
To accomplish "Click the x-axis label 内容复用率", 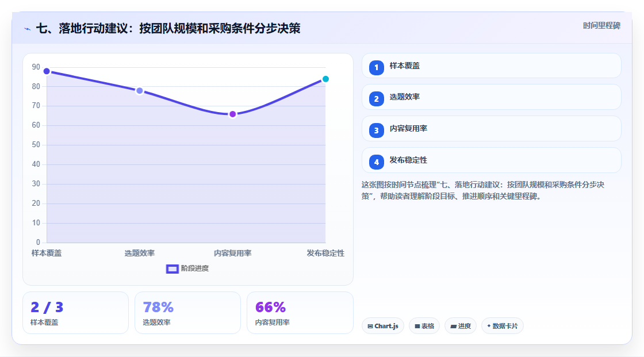I will (232, 253).
